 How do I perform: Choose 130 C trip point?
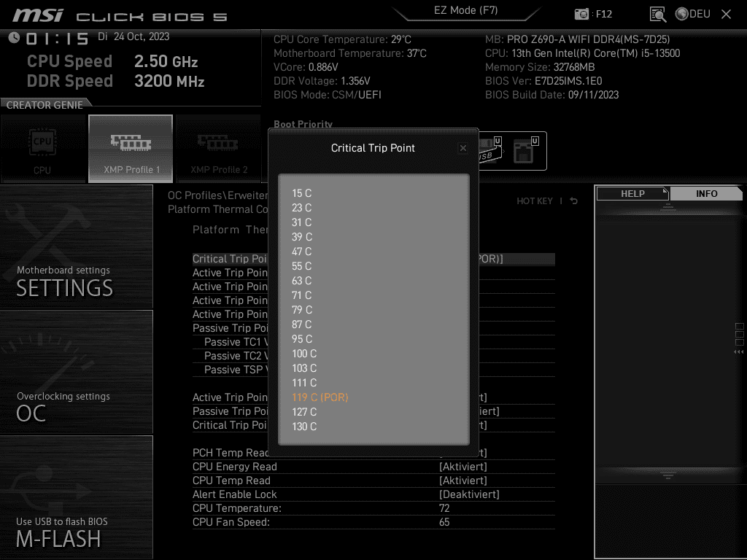point(304,427)
